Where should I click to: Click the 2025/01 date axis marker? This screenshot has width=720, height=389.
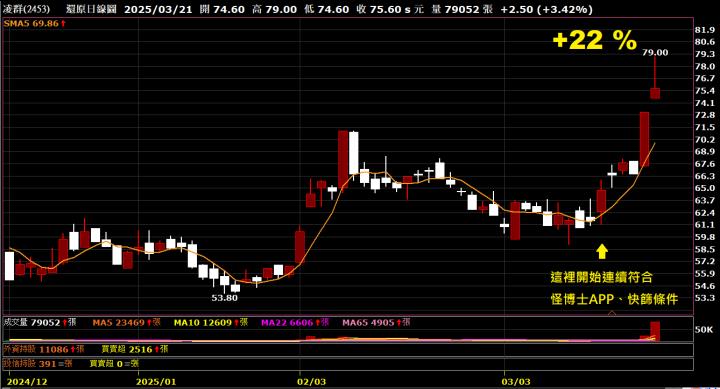tap(156, 382)
